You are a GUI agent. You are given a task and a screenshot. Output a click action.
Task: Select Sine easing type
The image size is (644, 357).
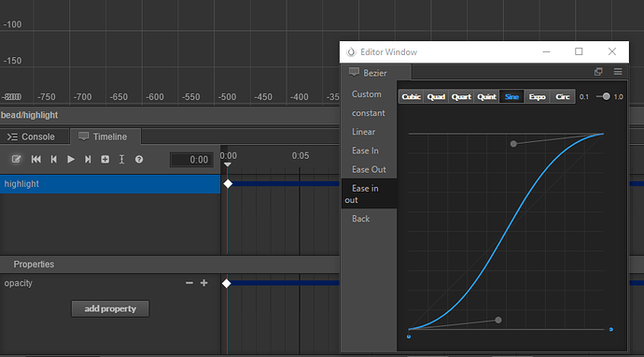pos(511,97)
